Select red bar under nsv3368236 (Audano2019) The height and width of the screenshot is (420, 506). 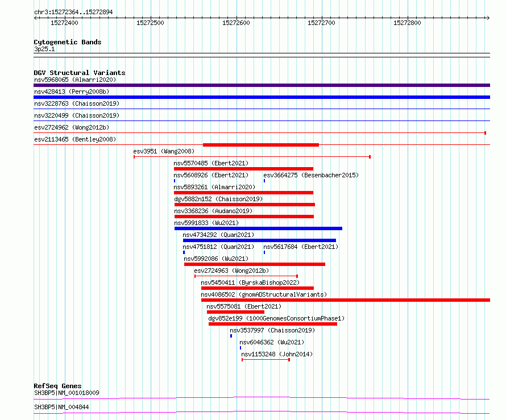[x=244, y=217]
